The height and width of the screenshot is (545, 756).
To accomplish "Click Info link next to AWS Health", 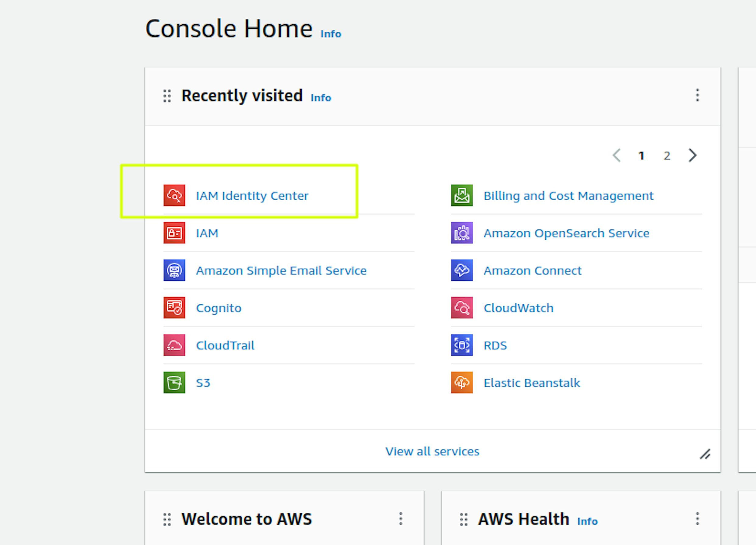I will point(587,521).
